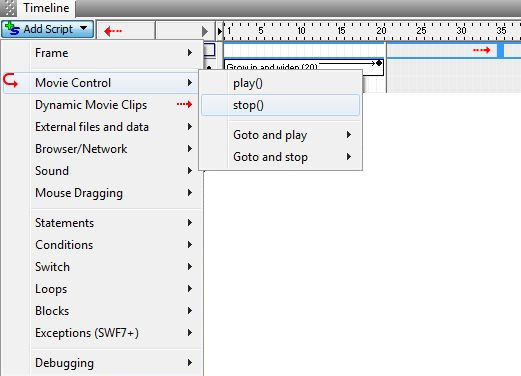Click the arrow beside Exceptions (SWF7+)
521x376 pixels.
tap(190, 333)
